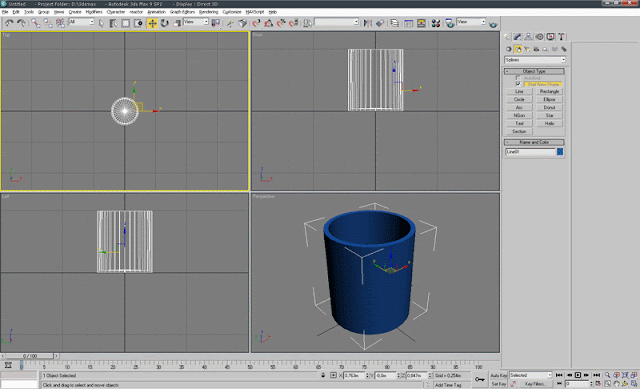The height and width of the screenshot is (389, 640).
Task: Select the Shapes category icon
Action: (518, 49)
